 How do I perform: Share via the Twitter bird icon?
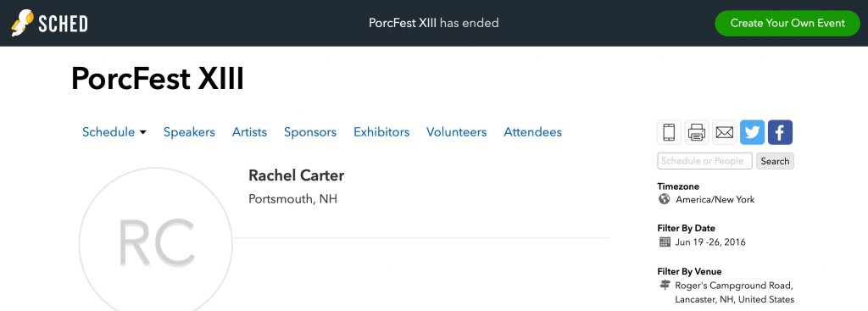(x=753, y=133)
